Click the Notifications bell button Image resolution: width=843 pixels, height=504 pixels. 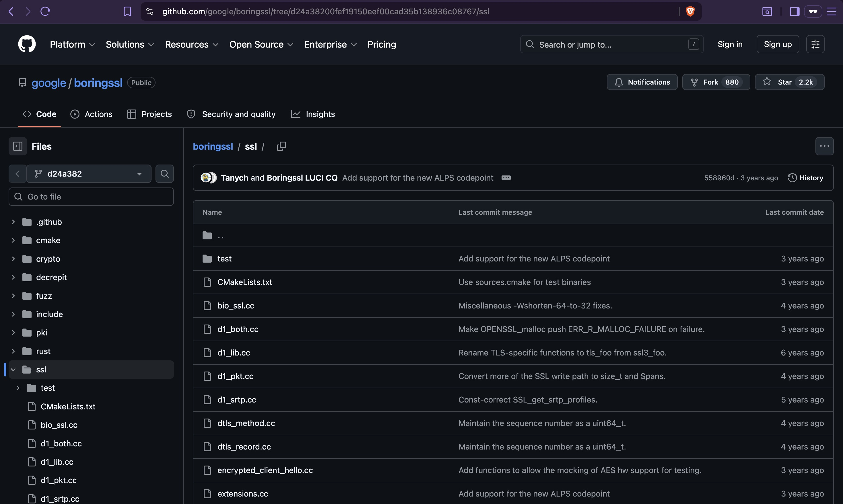point(642,82)
